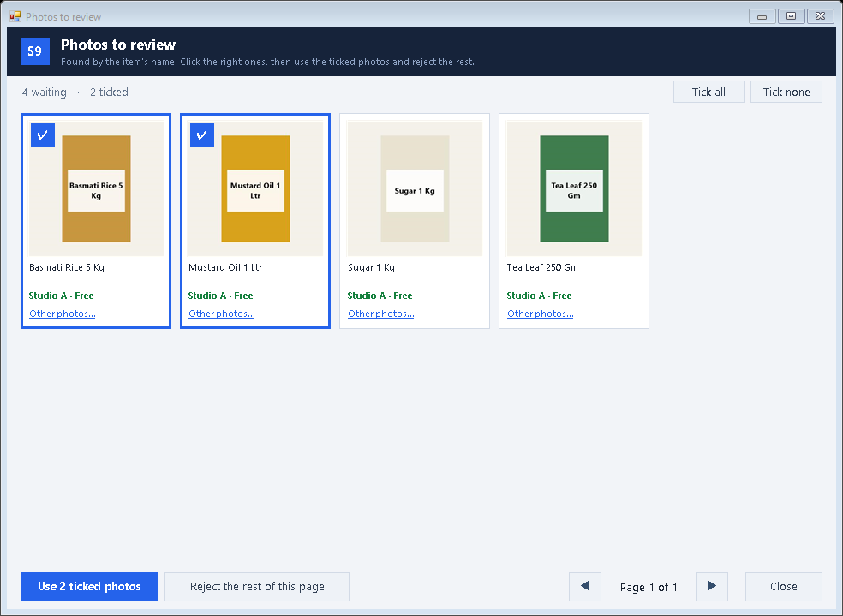Close the window with the title bar X

[821, 16]
